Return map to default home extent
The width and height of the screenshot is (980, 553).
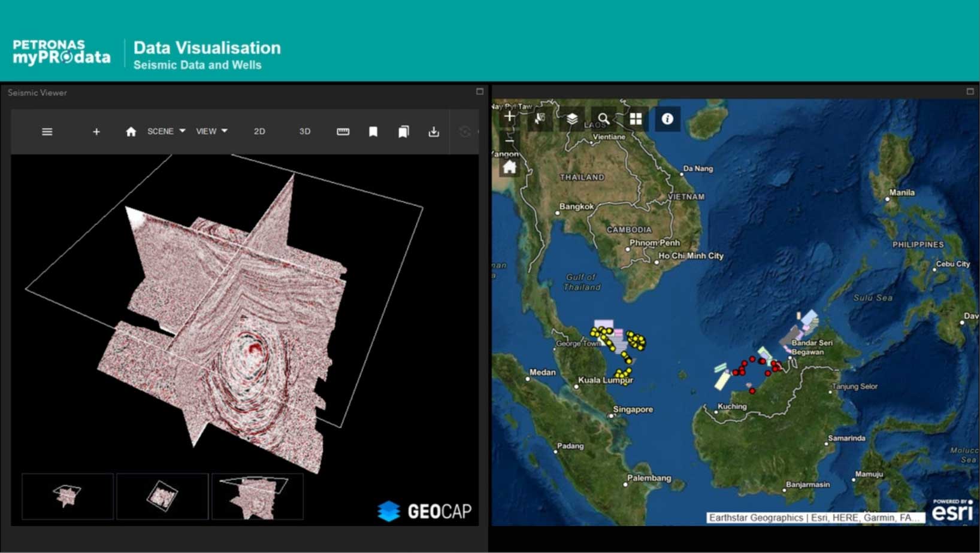click(509, 167)
